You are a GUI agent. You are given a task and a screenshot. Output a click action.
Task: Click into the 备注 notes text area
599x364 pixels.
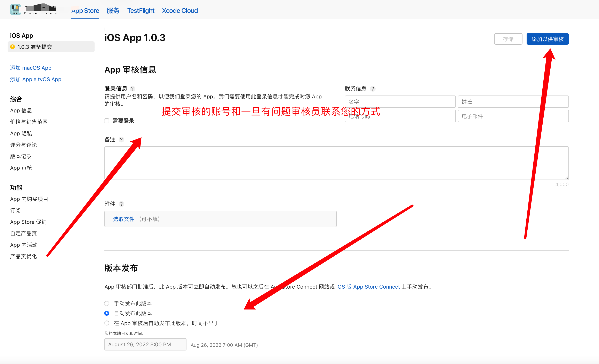tap(336, 163)
